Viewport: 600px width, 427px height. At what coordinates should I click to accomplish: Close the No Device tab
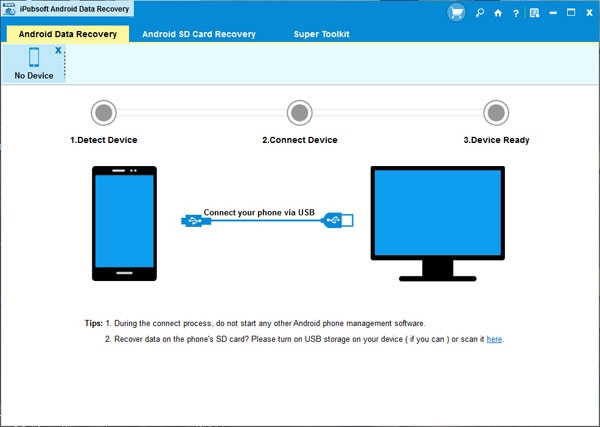pyautogui.click(x=58, y=50)
